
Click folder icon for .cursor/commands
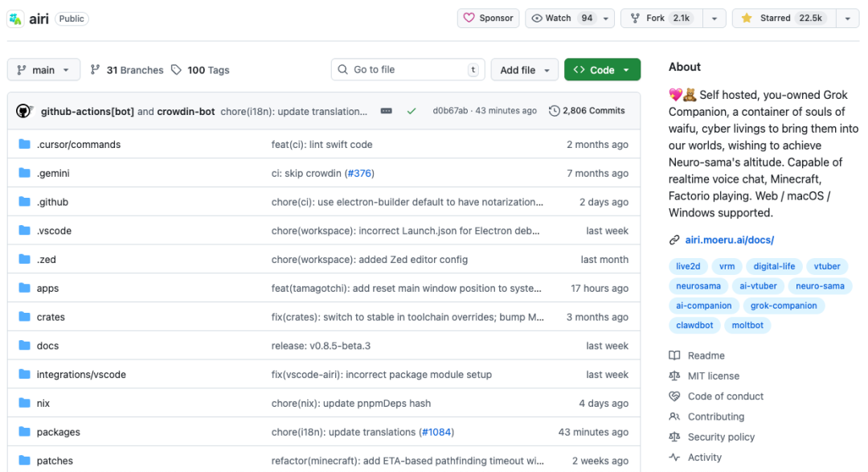pos(24,144)
